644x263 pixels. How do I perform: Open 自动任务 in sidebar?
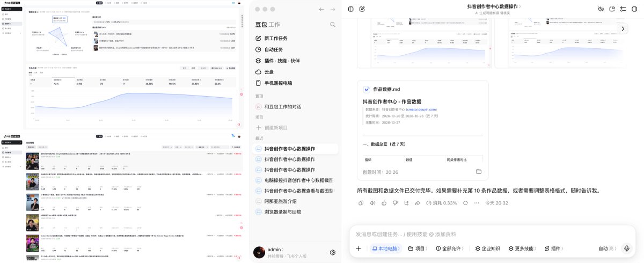tap(295, 49)
